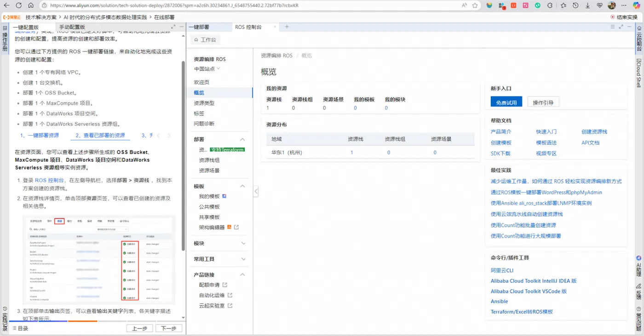
Task: Open the browser three-dot settings menu
Action: [624, 6]
